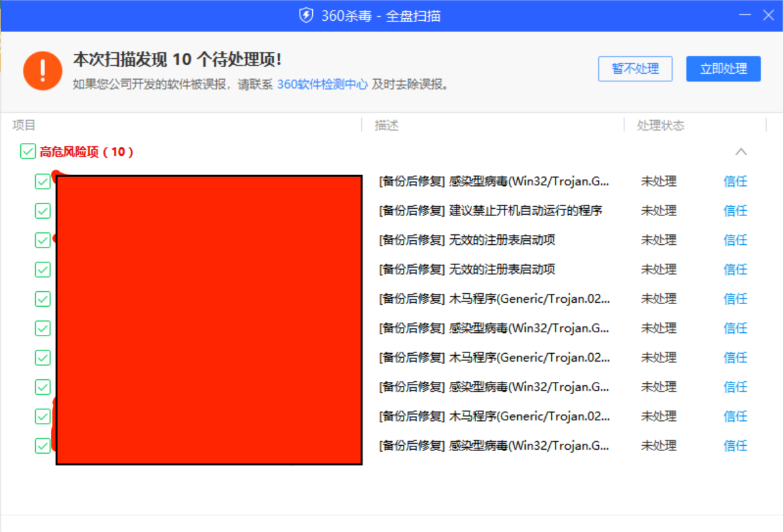Click the 处理状态 column header

[x=660, y=125]
